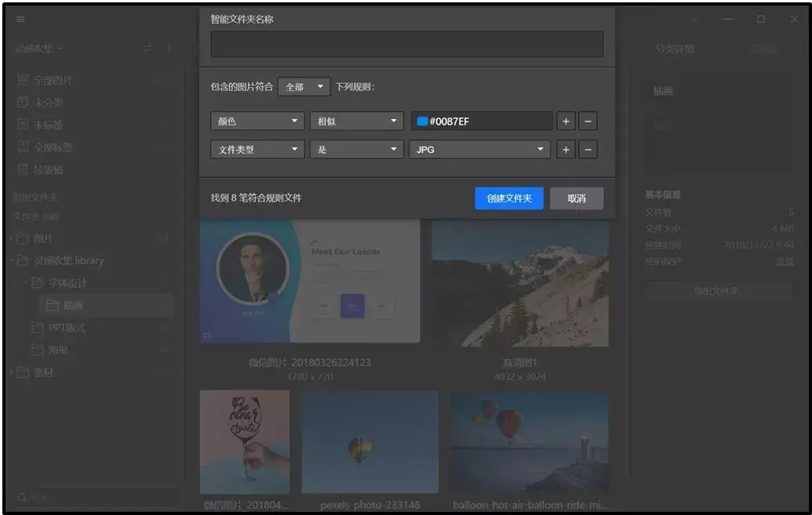The width and height of the screenshot is (812, 515).
Task: Open the hamburger menu icon
Action: 20,19
